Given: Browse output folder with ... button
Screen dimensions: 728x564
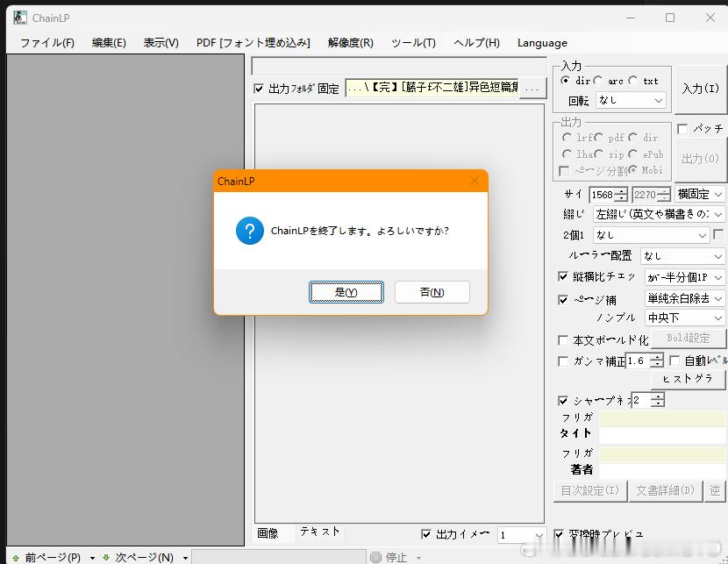Looking at the screenshot, I should [x=532, y=88].
